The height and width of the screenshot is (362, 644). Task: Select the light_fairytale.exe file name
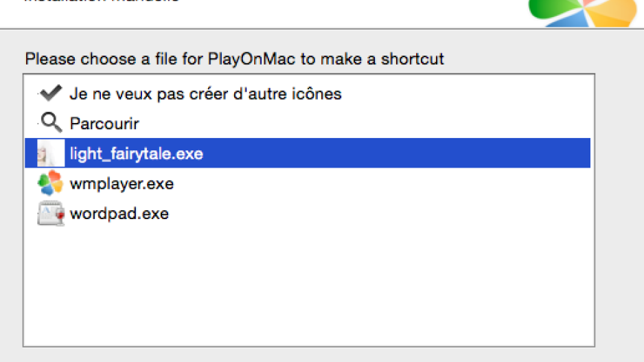(137, 154)
